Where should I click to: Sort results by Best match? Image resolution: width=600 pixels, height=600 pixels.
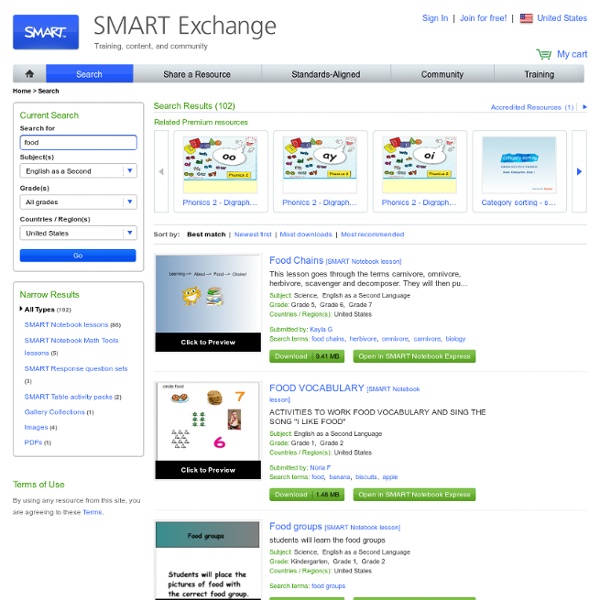(206, 234)
